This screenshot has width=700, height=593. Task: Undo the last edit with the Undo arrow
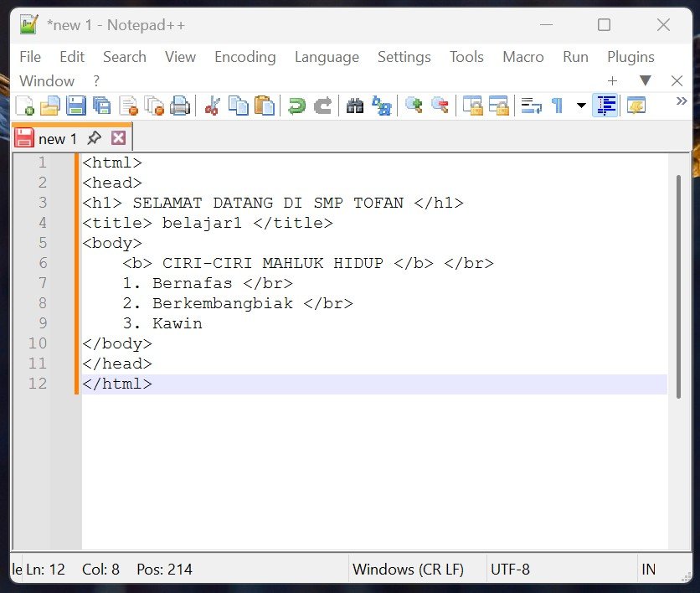pos(297,105)
